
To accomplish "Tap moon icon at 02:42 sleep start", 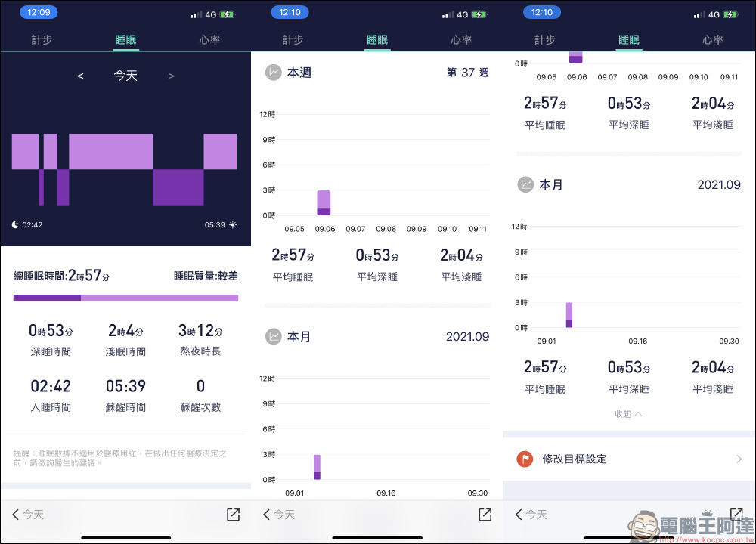I will pyautogui.click(x=15, y=224).
